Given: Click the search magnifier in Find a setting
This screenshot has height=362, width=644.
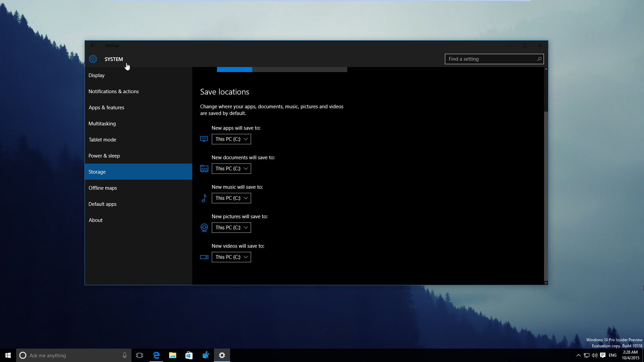Looking at the screenshot, I should [539, 59].
